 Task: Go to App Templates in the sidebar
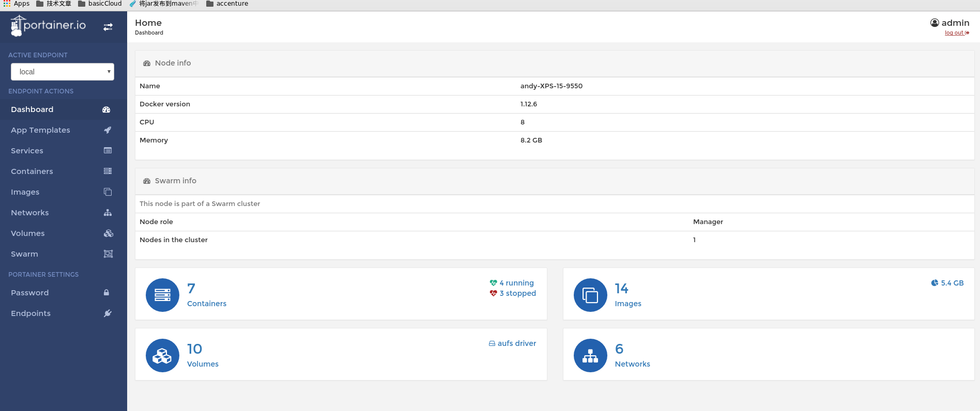pyautogui.click(x=40, y=130)
